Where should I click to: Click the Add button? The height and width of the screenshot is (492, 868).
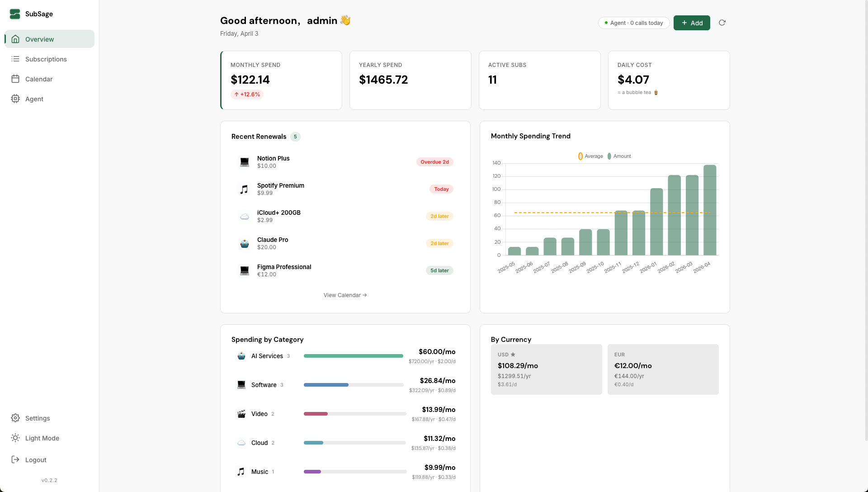(691, 23)
